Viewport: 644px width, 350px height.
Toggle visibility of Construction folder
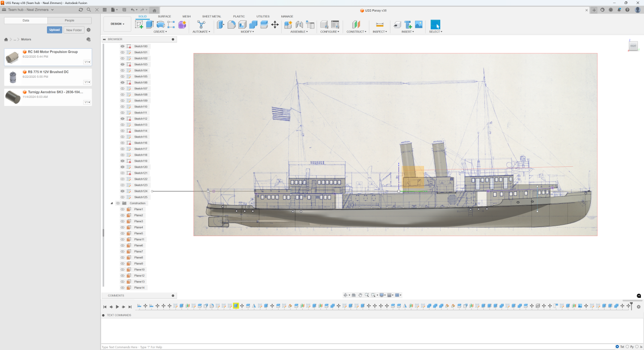click(118, 203)
